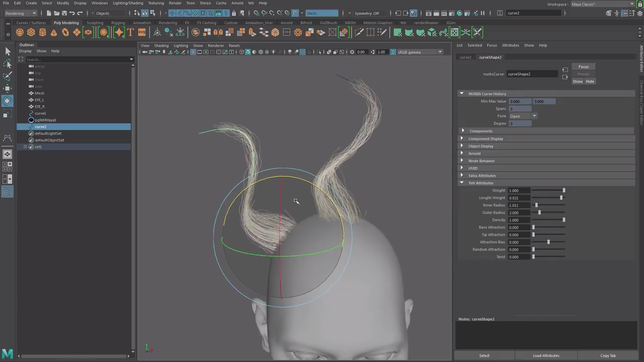Screen dimensions: 644x362
Task: Toggle the Paint Selection tool in the toolbox
Action: pos(7,76)
